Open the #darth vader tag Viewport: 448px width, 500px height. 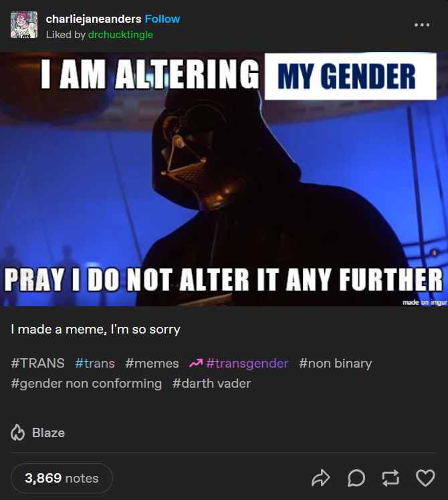pyautogui.click(x=211, y=383)
